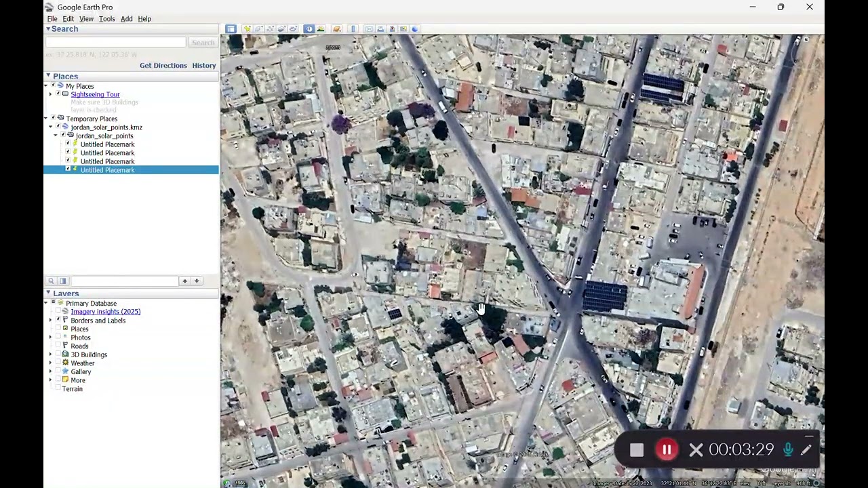
Task: Start the Record a Tour tool
Action: pyautogui.click(x=293, y=29)
